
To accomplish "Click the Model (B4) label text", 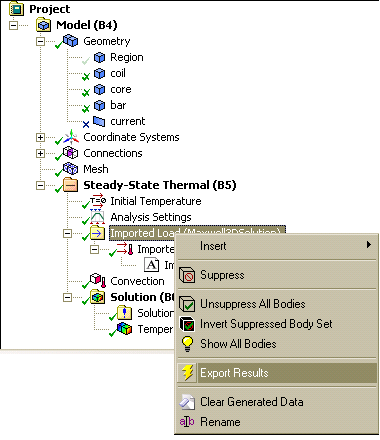I will point(87,25).
